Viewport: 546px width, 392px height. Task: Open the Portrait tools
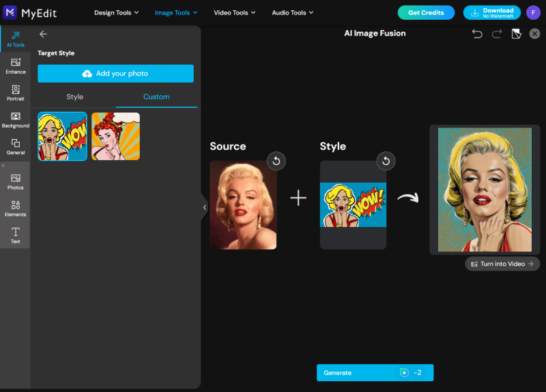15,93
